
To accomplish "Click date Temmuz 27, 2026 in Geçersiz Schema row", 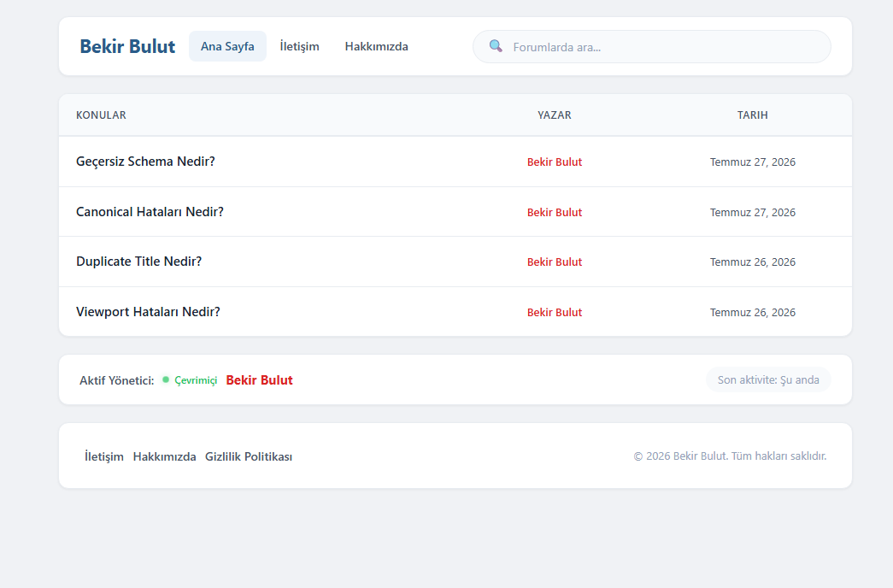I will 752,162.
